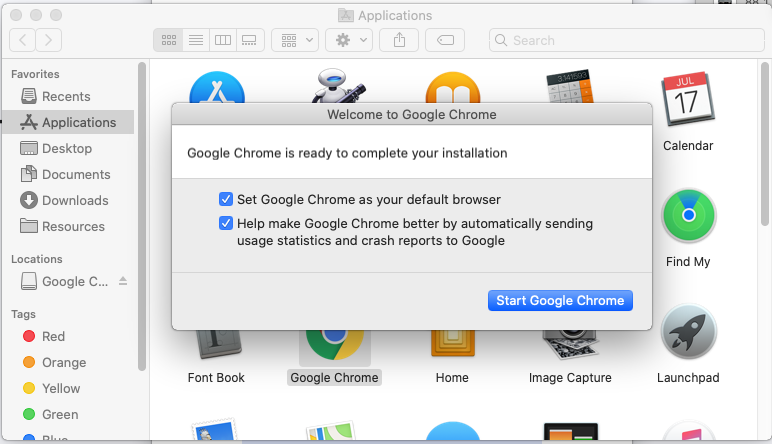Select the Find My app icon

[689, 216]
